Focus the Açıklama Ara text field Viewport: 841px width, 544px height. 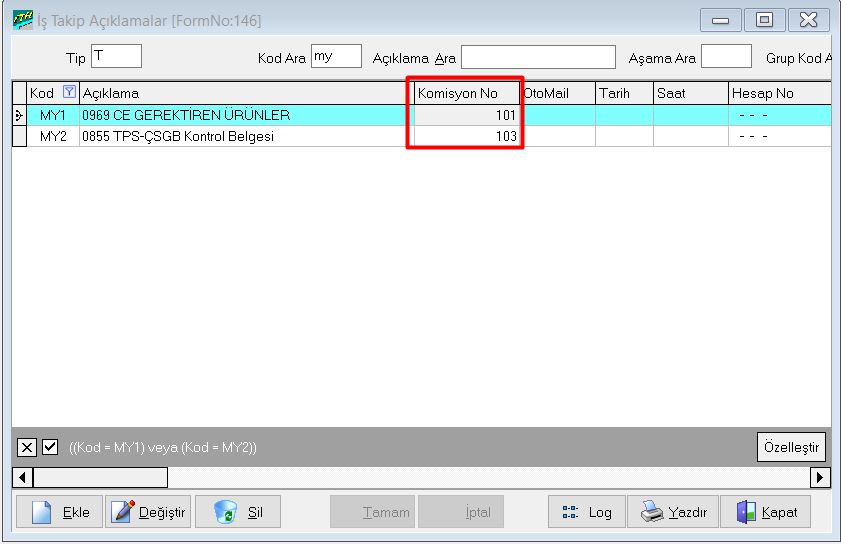tap(538, 57)
